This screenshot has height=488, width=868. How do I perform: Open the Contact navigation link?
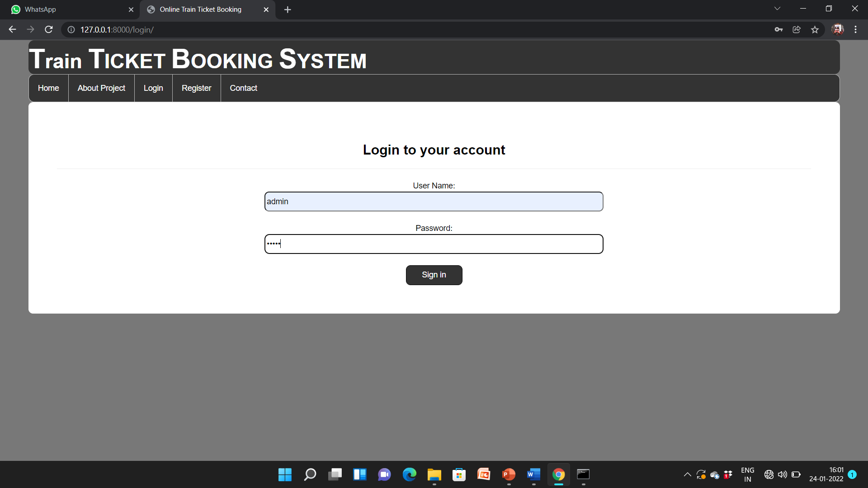pyautogui.click(x=243, y=88)
